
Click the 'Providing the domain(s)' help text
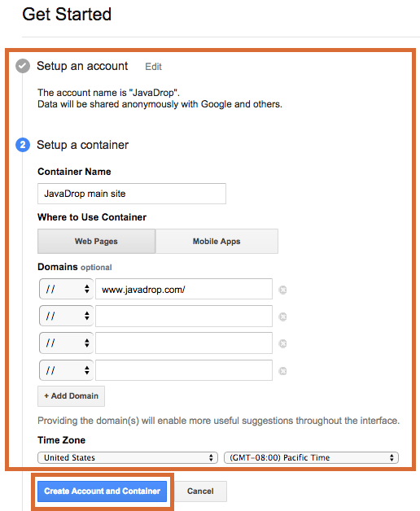point(218,421)
